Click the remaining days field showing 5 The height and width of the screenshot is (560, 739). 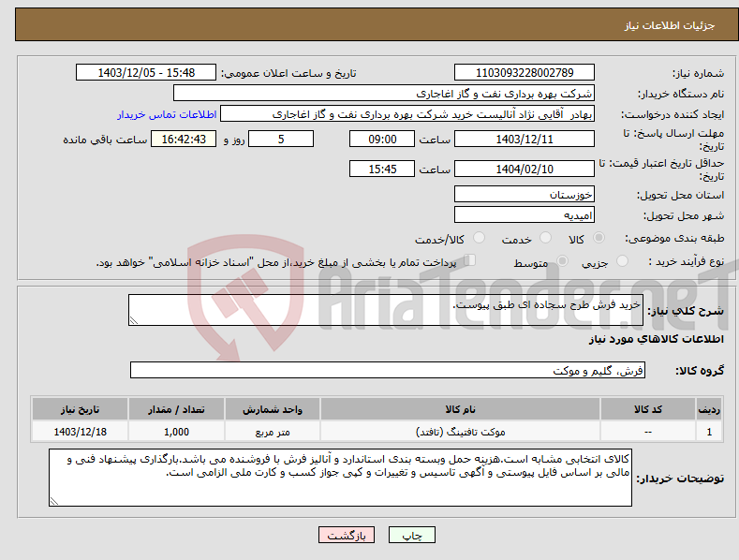pyautogui.click(x=281, y=139)
